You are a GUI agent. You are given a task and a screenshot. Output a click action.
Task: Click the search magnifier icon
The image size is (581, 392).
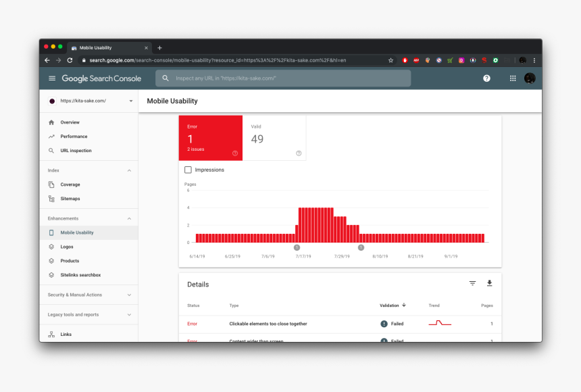point(166,78)
